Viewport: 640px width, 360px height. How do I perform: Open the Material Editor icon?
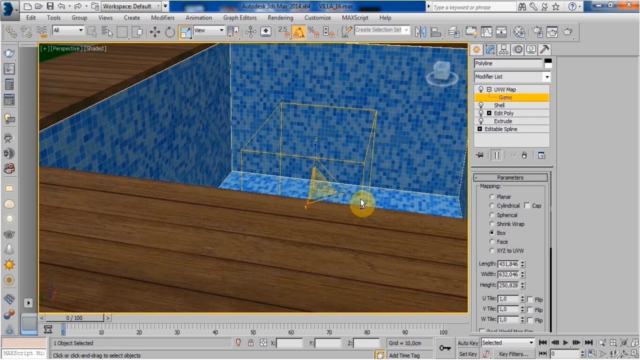pyautogui.click(x=519, y=31)
